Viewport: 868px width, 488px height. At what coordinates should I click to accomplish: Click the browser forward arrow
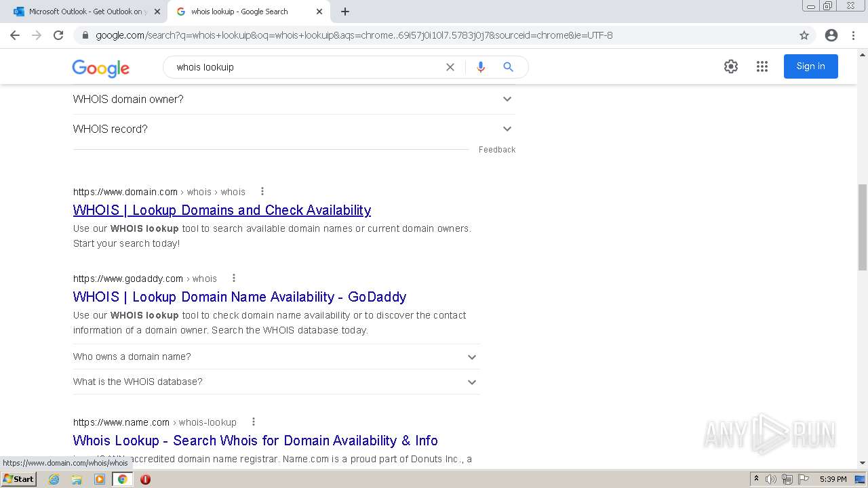pyautogui.click(x=37, y=35)
